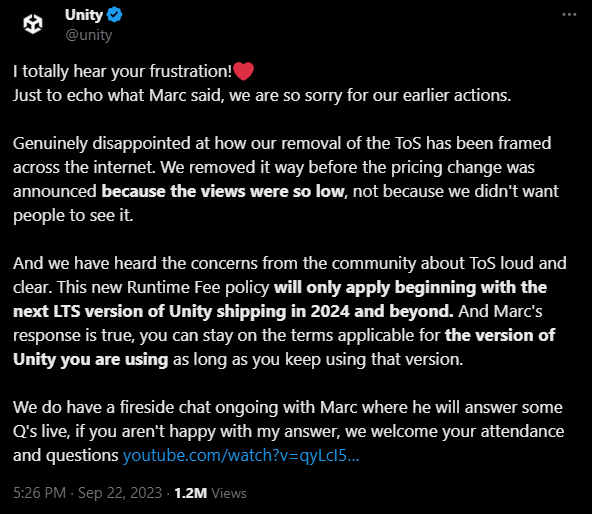Click the sentence 'Just to echo what Marc said'
The height and width of the screenshot is (514, 592).
coord(262,95)
